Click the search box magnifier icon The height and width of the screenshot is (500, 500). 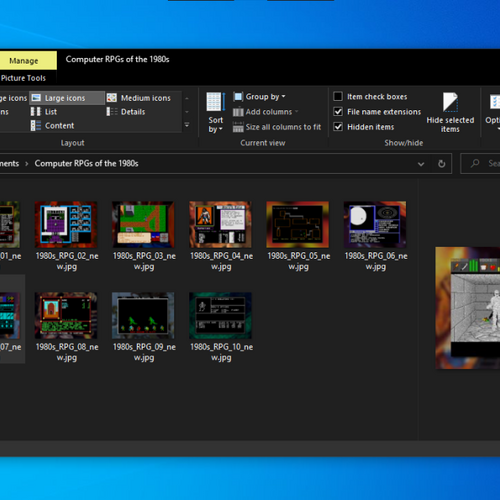pyautogui.click(x=475, y=163)
